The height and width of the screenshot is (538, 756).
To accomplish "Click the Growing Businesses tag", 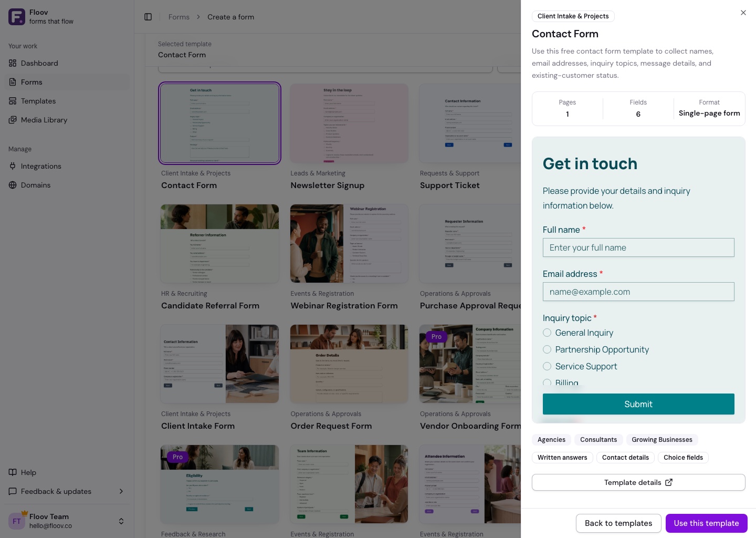I will coord(662,440).
